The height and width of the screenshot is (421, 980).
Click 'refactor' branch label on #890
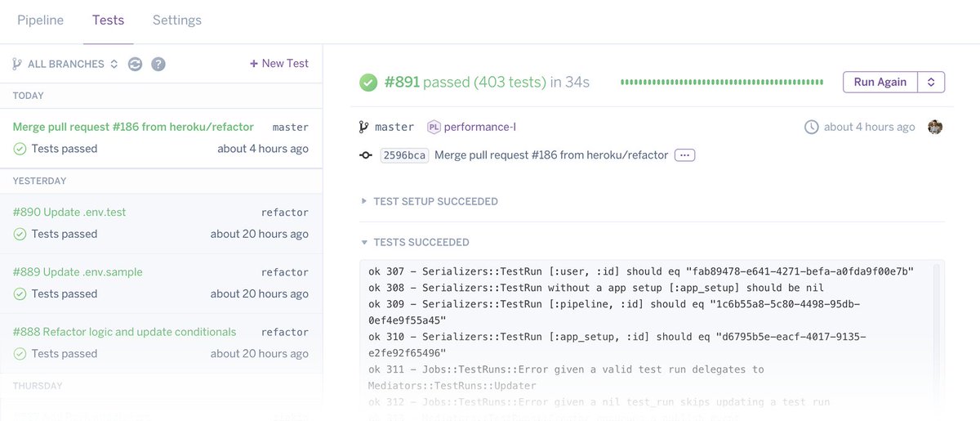pyautogui.click(x=285, y=213)
